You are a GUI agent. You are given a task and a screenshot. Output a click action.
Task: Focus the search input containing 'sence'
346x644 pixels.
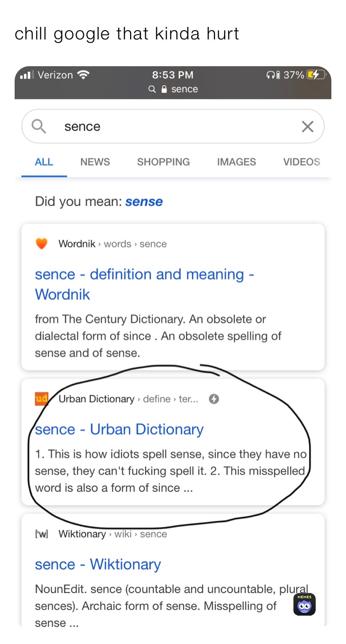click(x=173, y=127)
